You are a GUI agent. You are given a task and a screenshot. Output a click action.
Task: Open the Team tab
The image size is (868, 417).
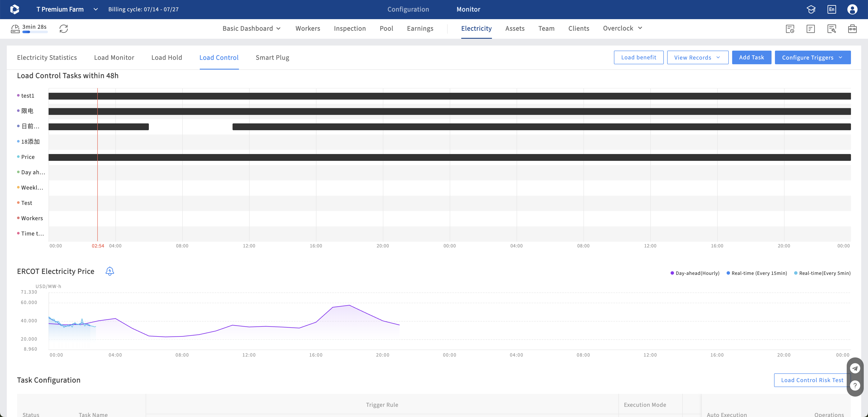point(546,29)
